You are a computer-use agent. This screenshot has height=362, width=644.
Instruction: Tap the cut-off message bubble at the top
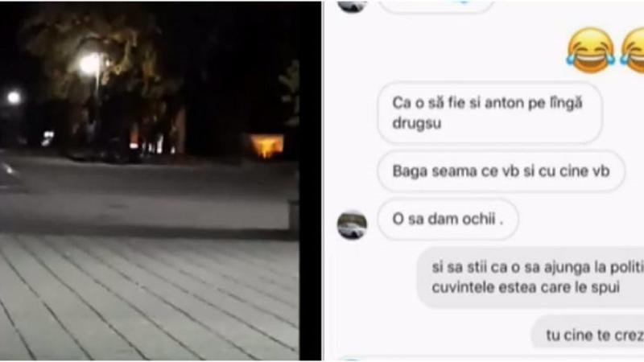[436, 6]
